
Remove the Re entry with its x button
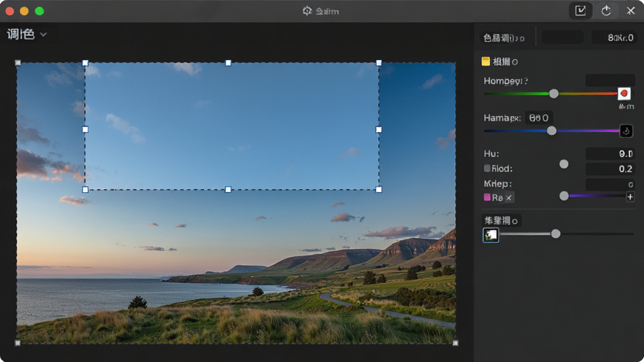coord(509,198)
